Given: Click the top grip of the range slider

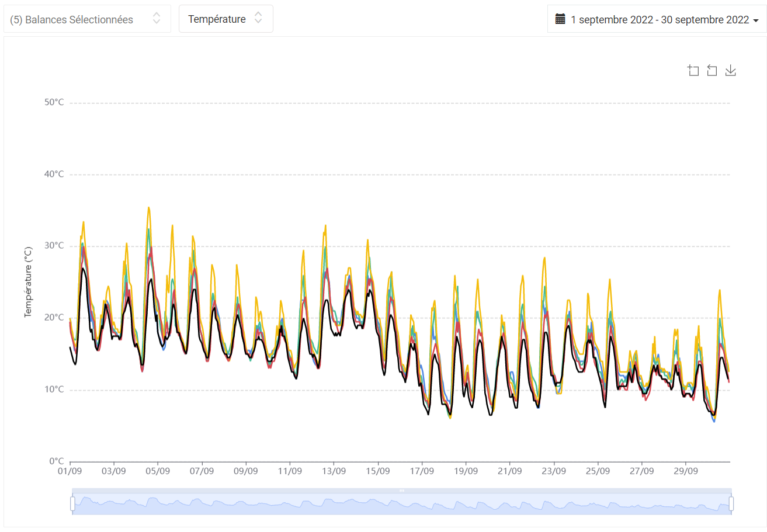Looking at the screenshot, I should [402, 491].
